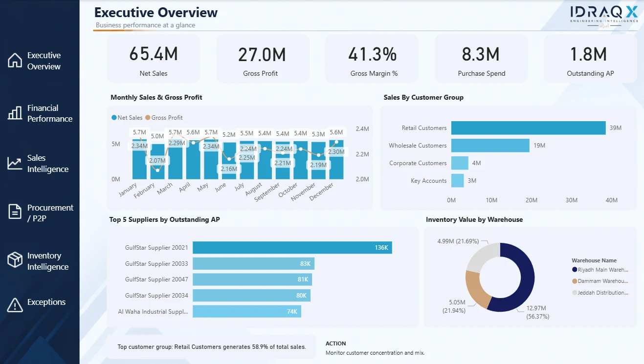Navigate to the Procurement / P2P page

point(50,213)
